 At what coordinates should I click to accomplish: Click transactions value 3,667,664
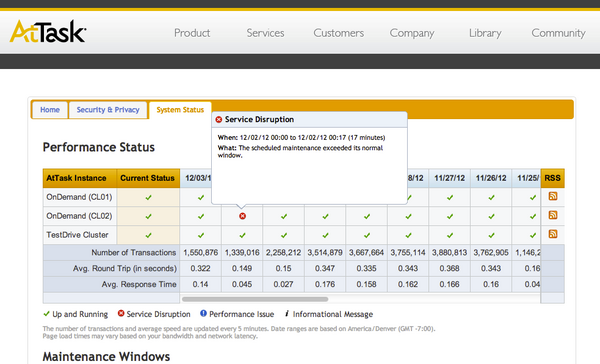[x=366, y=253]
